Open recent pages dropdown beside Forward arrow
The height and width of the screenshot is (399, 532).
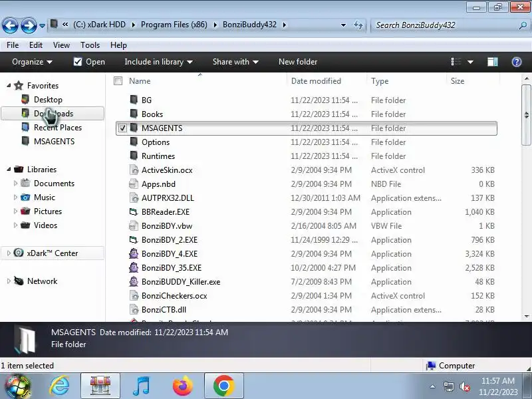[x=42, y=25]
